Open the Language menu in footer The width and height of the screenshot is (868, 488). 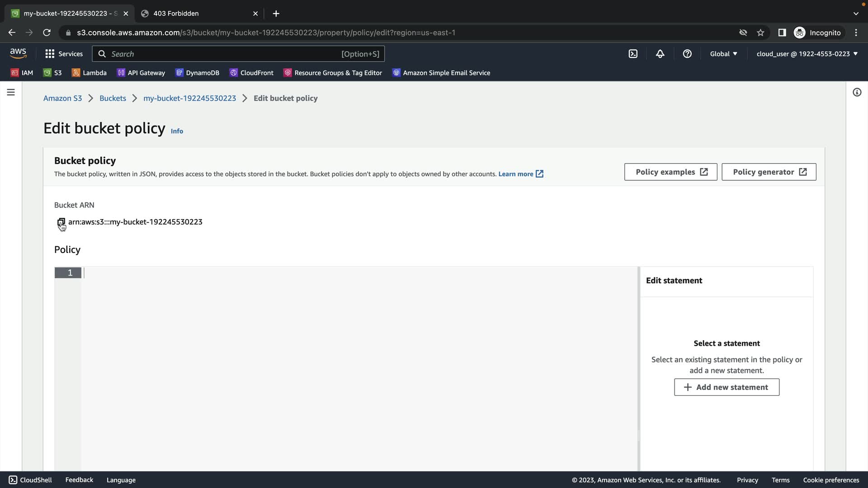click(x=121, y=480)
